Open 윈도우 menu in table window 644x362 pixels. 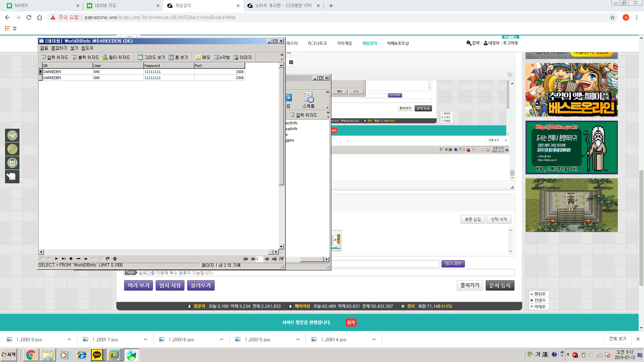point(87,48)
